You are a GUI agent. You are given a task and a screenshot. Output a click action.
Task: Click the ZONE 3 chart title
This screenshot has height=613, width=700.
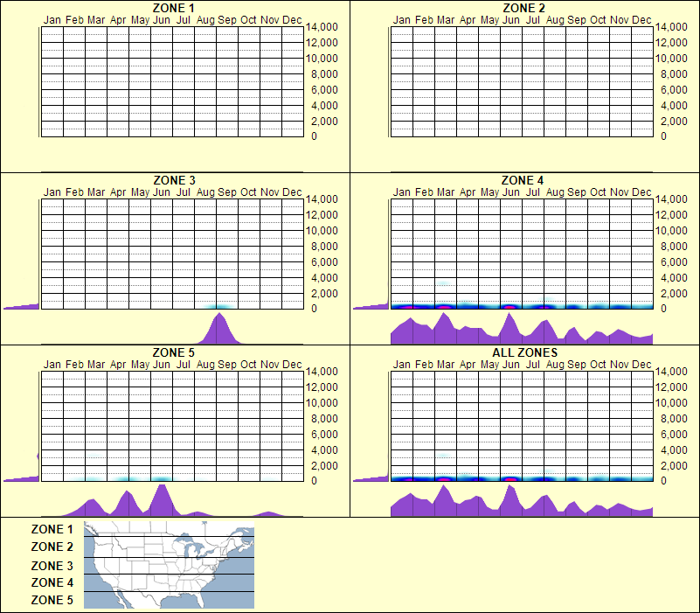174,180
